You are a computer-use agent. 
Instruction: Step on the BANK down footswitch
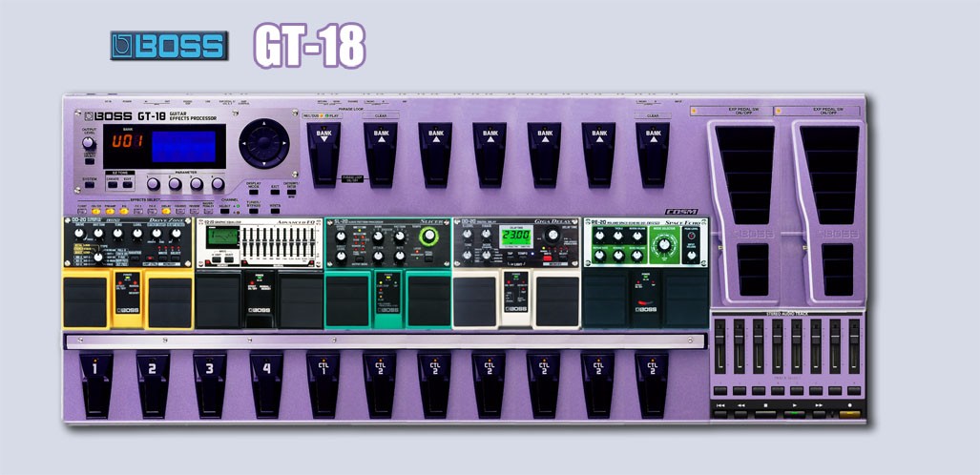click(323, 154)
